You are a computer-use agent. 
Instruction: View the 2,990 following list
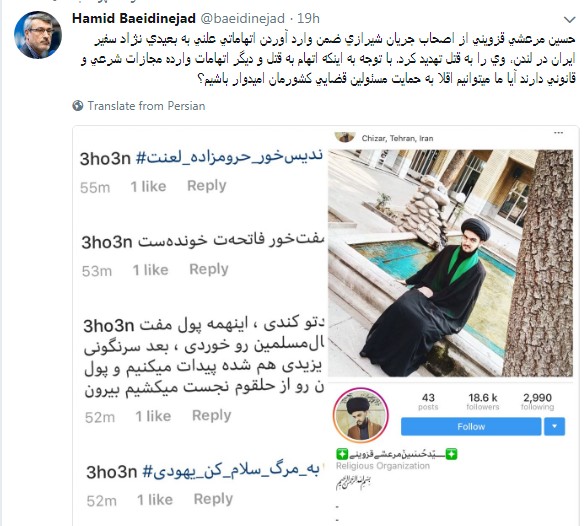tap(537, 402)
